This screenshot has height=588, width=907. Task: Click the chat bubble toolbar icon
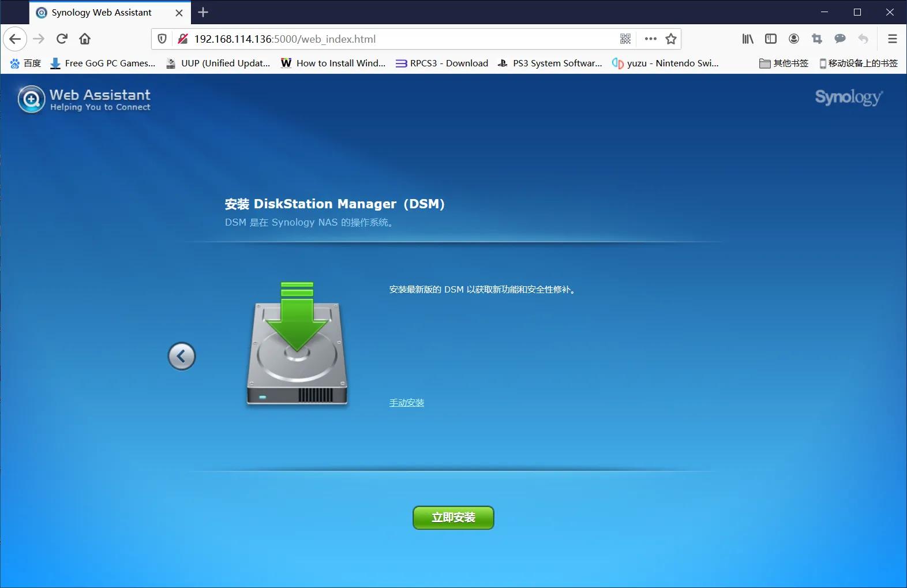[840, 39]
